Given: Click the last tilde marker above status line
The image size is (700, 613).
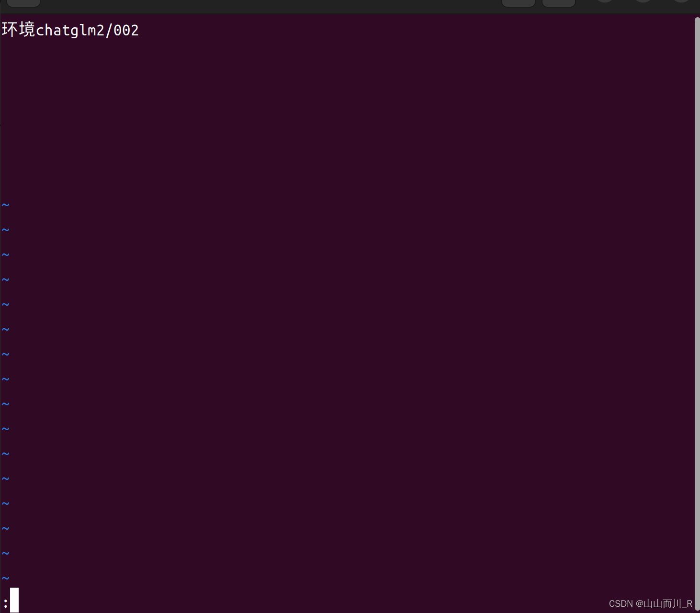Looking at the screenshot, I should [x=5, y=578].
